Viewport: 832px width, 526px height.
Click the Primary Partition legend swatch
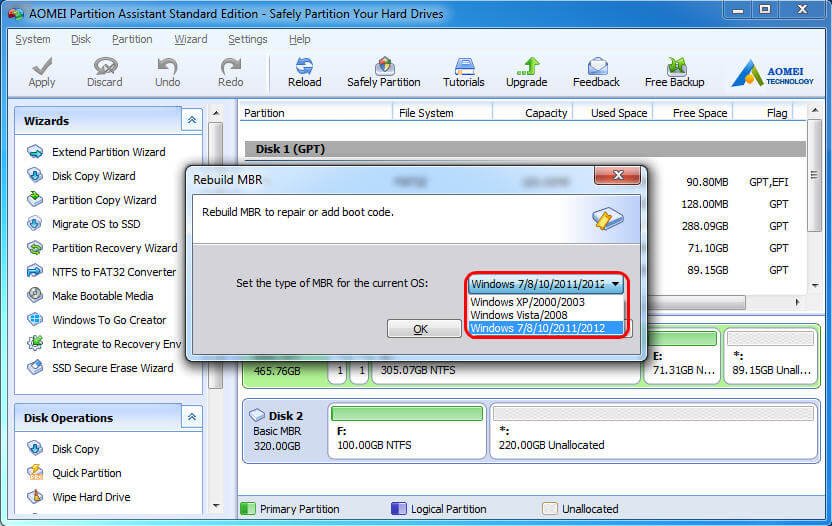[x=248, y=508]
